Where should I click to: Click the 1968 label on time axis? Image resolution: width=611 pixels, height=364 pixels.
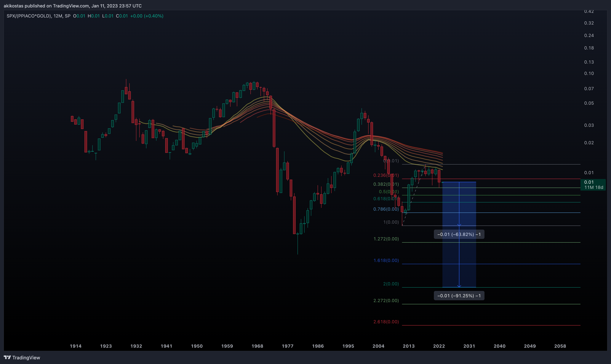[257, 346]
